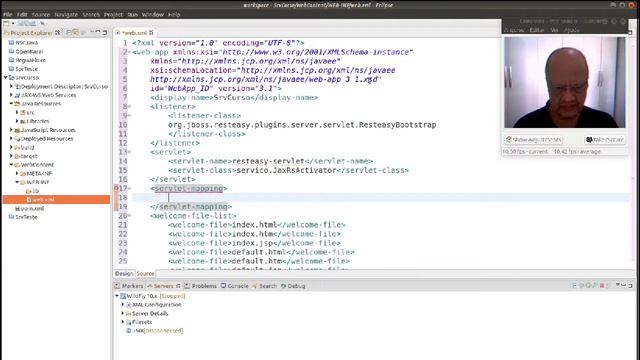The height and width of the screenshot is (360, 640).
Task: Select the JMX [Disconnected] entry
Action: tap(154, 331)
